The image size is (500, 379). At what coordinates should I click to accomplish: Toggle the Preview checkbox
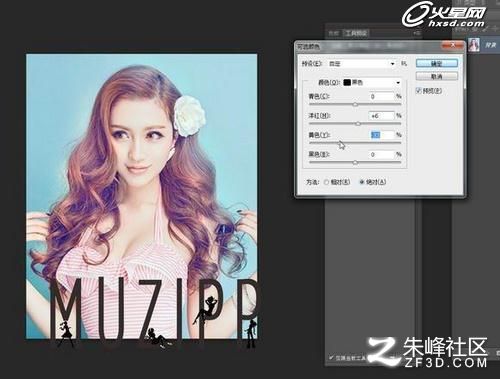[x=419, y=91]
